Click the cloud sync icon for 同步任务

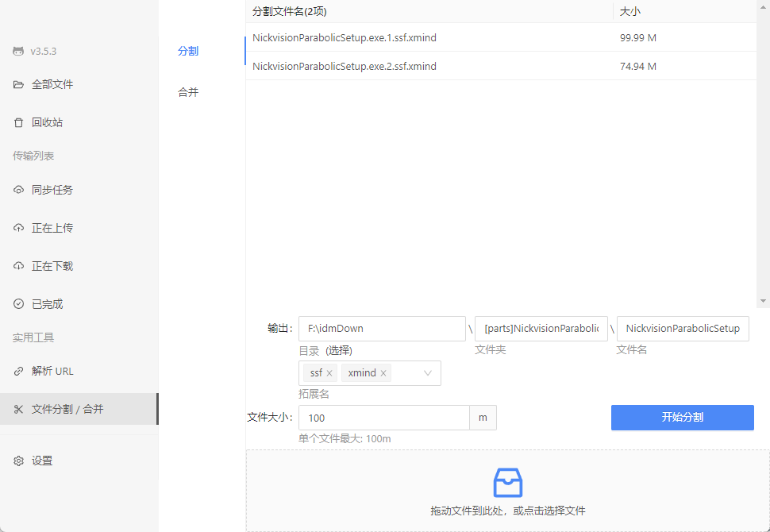coord(18,190)
